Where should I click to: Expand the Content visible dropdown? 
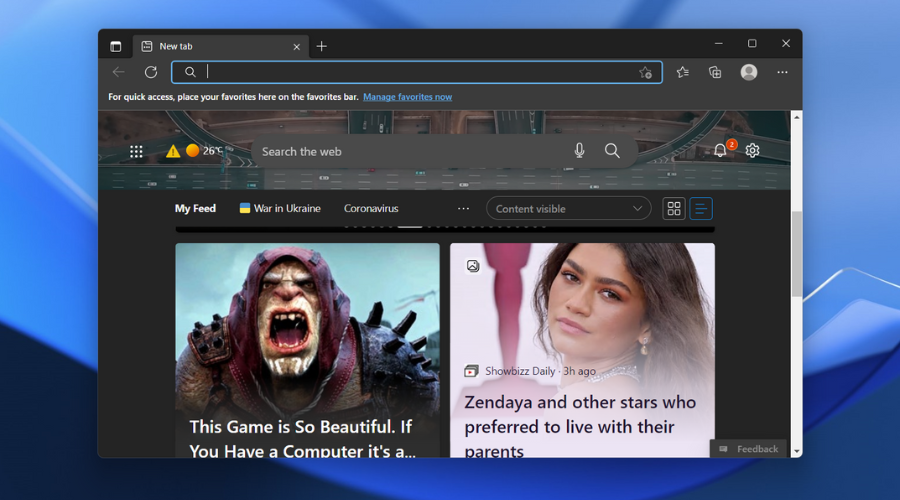pyautogui.click(x=568, y=208)
